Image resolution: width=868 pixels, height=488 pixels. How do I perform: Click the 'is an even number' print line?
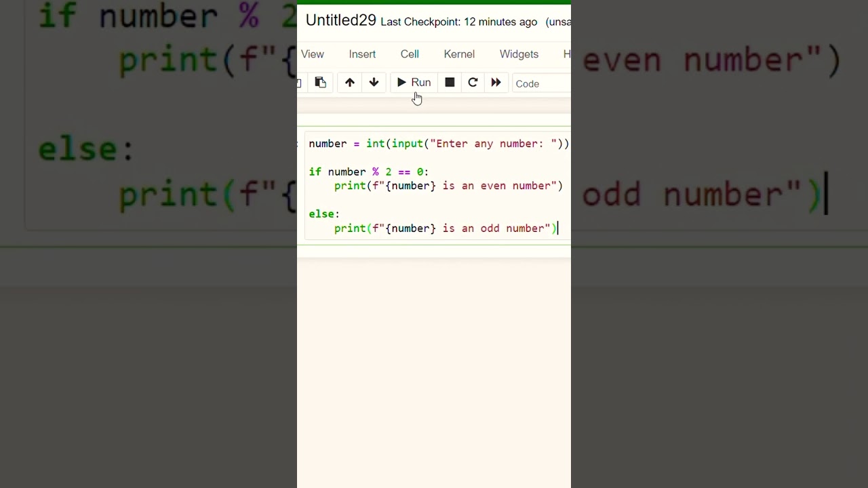click(x=448, y=186)
